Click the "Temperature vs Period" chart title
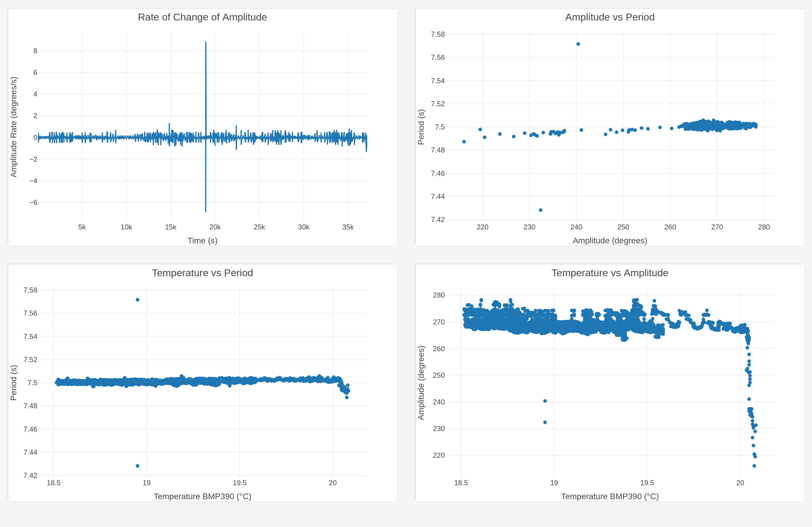Image resolution: width=812 pixels, height=527 pixels. (x=202, y=273)
